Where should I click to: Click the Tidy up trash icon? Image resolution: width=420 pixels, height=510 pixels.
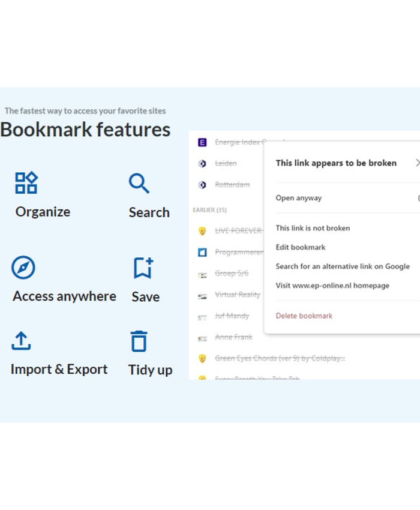[139, 341]
